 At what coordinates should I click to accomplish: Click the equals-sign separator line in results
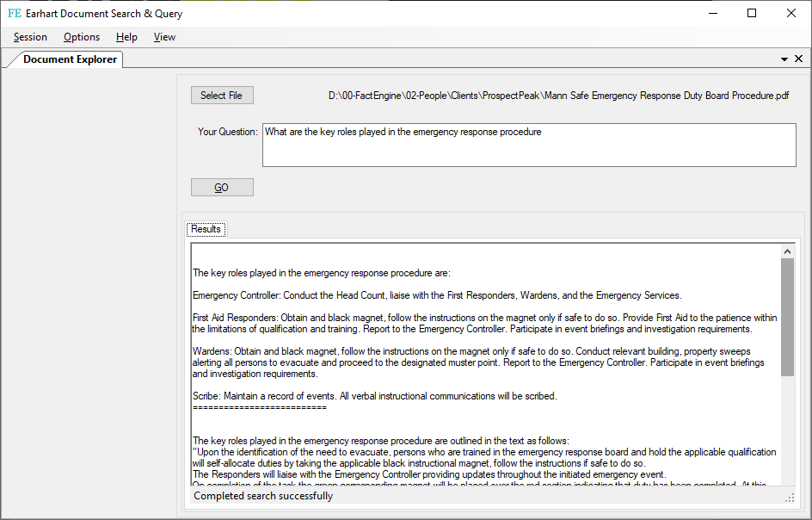(260, 408)
